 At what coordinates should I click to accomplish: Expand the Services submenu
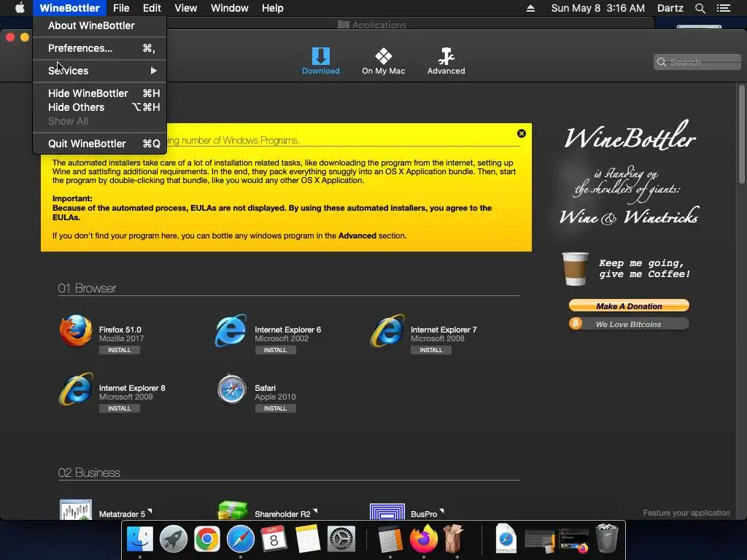coord(99,71)
